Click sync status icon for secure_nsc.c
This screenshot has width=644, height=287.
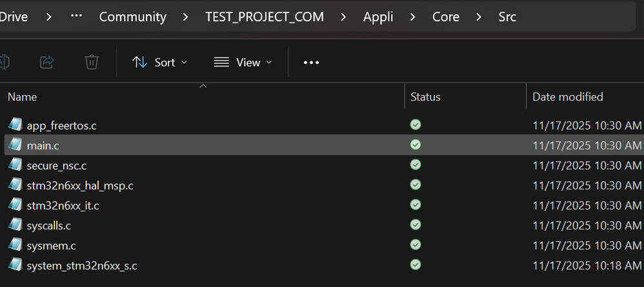416,165
